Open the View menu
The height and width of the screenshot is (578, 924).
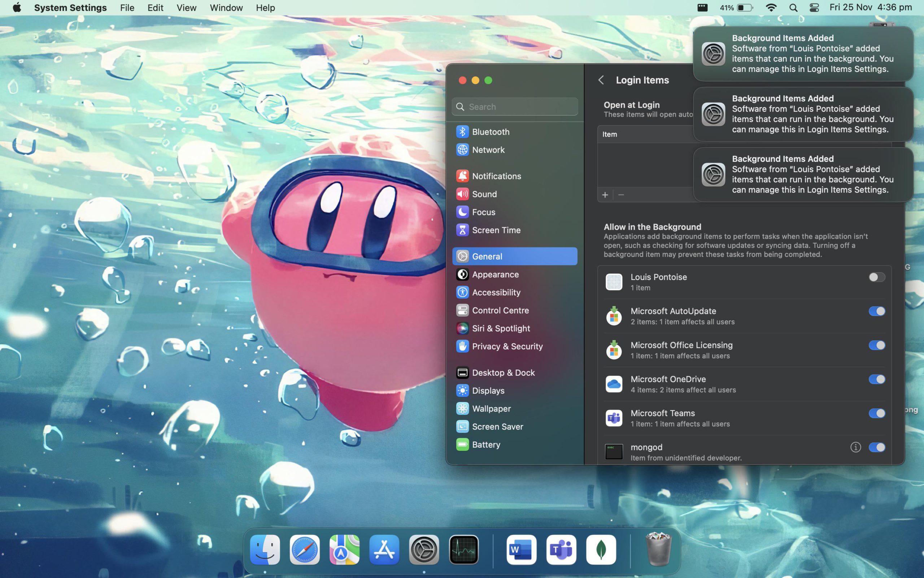click(186, 8)
